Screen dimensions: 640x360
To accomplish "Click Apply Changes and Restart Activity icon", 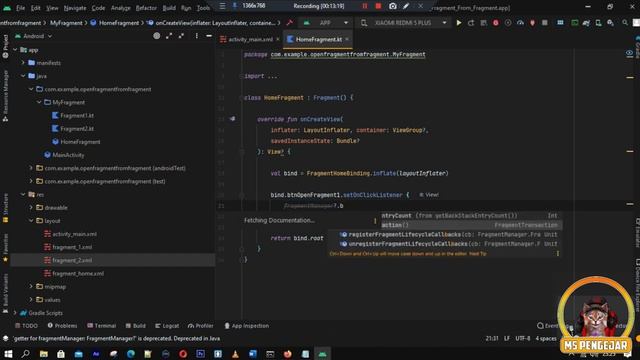I will [471, 23].
